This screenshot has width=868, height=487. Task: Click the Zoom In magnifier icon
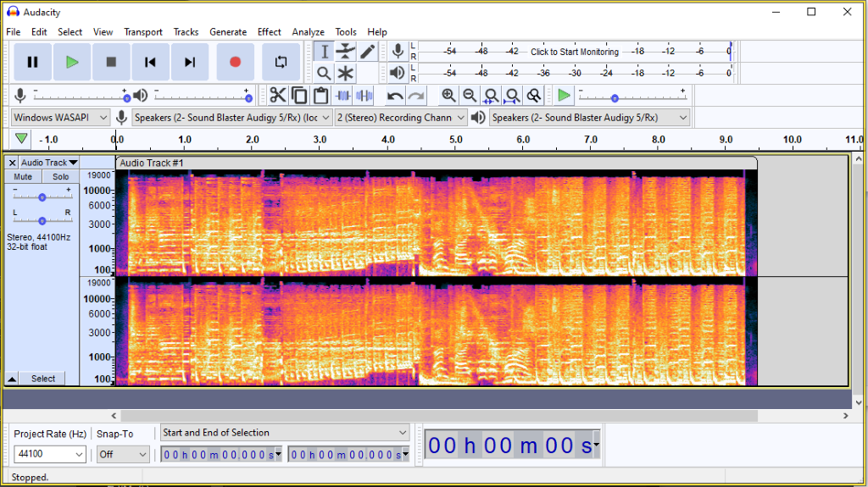pyautogui.click(x=448, y=96)
